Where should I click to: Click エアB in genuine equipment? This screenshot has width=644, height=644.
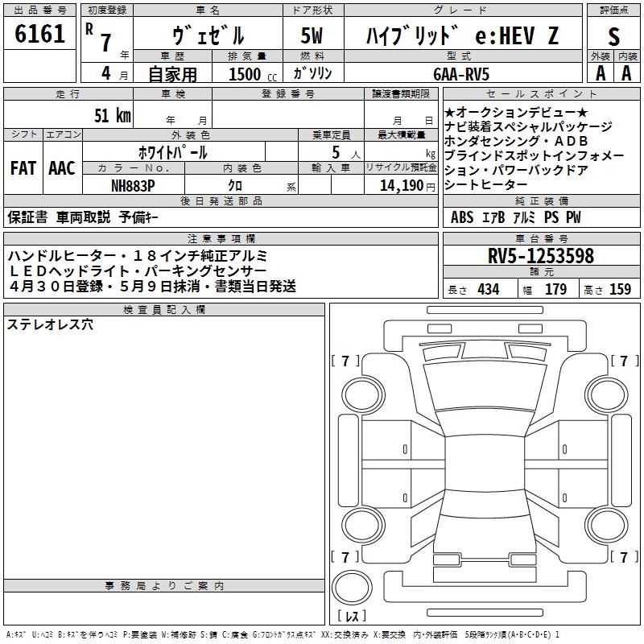(493, 217)
